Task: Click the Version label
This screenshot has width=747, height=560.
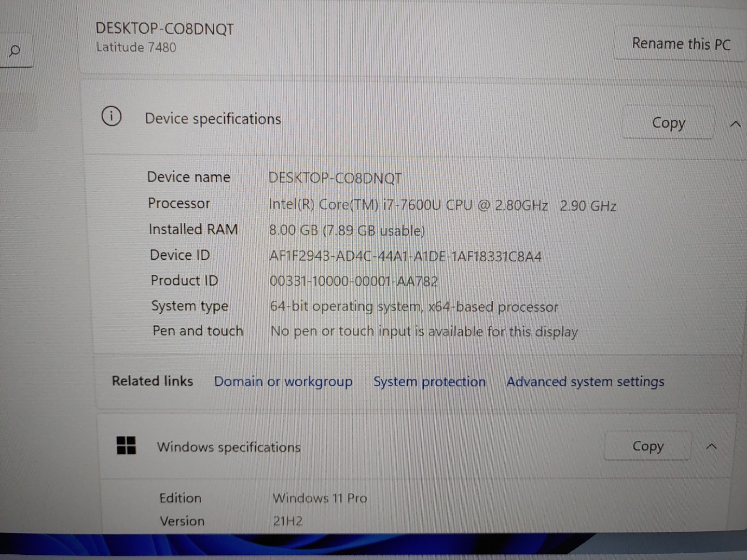Action: (182, 521)
